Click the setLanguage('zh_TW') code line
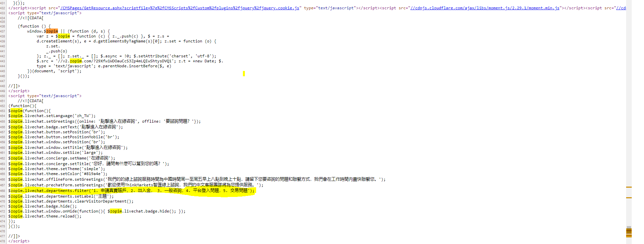This screenshot has width=644, height=244. tap(52, 116)
